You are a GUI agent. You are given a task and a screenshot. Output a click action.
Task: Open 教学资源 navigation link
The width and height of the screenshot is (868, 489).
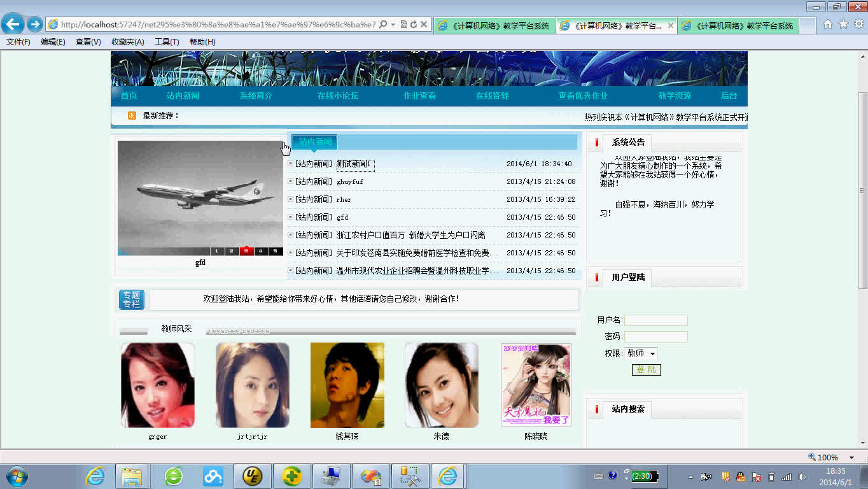point(675,96)
